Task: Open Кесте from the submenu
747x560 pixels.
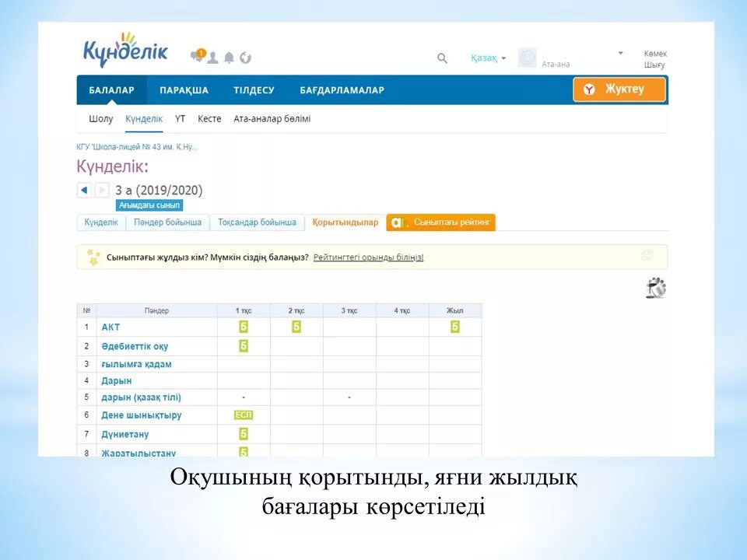Action: click(x=209, y=118)
